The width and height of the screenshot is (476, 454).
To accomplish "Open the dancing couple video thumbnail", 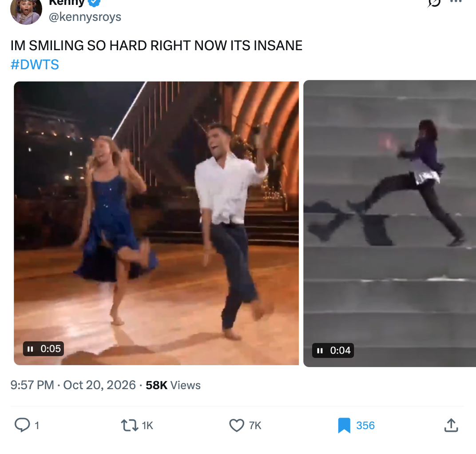I will coord(156,223).
